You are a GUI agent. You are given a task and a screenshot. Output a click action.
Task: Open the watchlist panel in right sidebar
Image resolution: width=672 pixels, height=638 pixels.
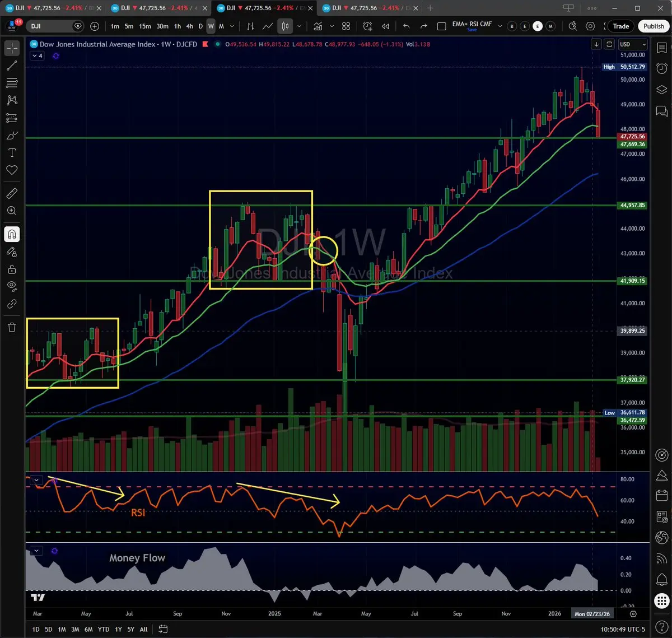(661, 49)
